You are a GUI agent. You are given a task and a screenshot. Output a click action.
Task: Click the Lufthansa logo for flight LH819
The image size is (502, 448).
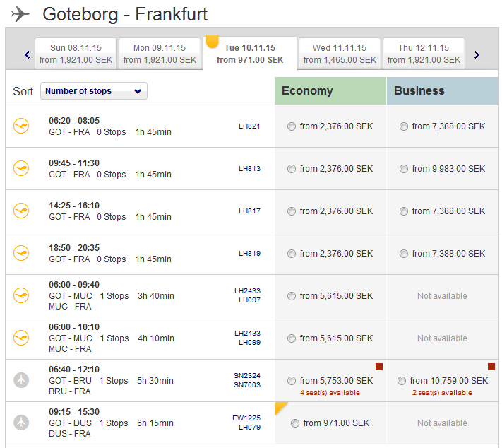pyautogui.click(x=21, y=254)
